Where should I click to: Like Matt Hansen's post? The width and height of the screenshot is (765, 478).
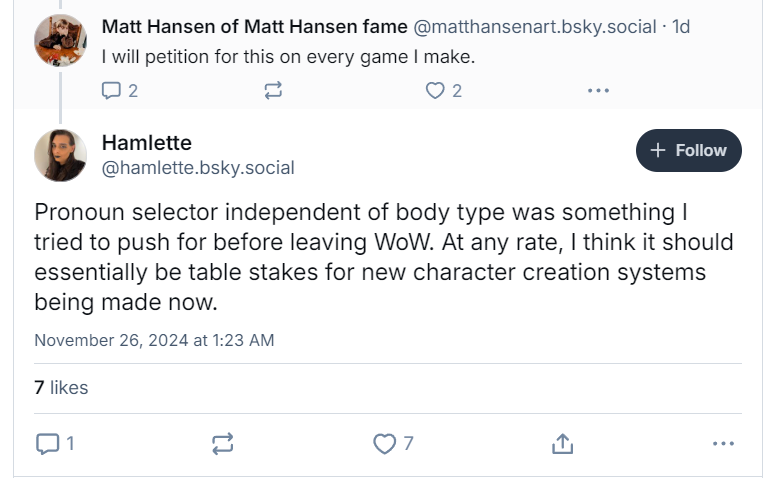[x=435, y=91]
